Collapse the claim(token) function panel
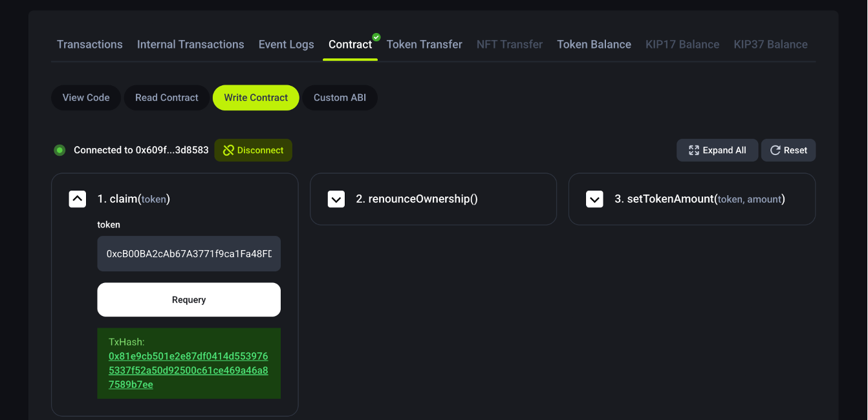This screenshot has height=420, width=868. pyautogui.click(x=78, y=199)
